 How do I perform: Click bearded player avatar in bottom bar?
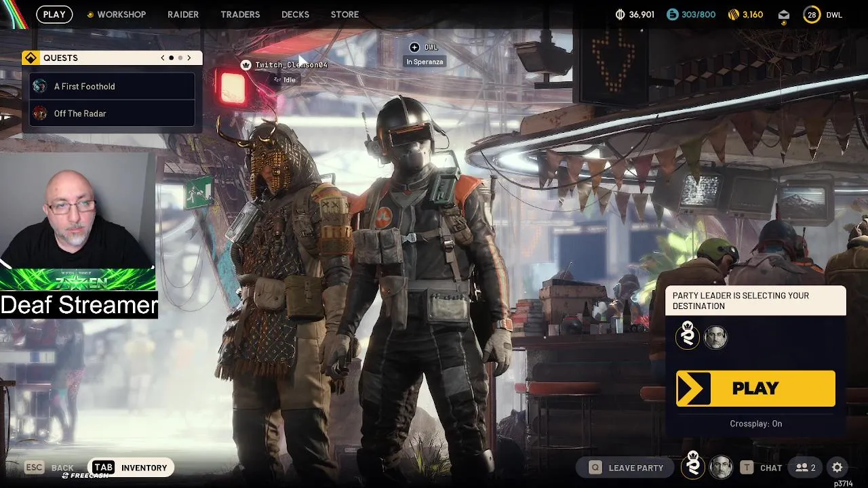721,467
